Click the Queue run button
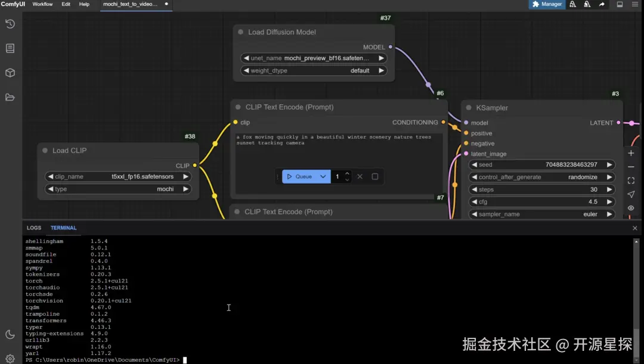This screenshot has height=364, width=644. [x=299, y=176]
